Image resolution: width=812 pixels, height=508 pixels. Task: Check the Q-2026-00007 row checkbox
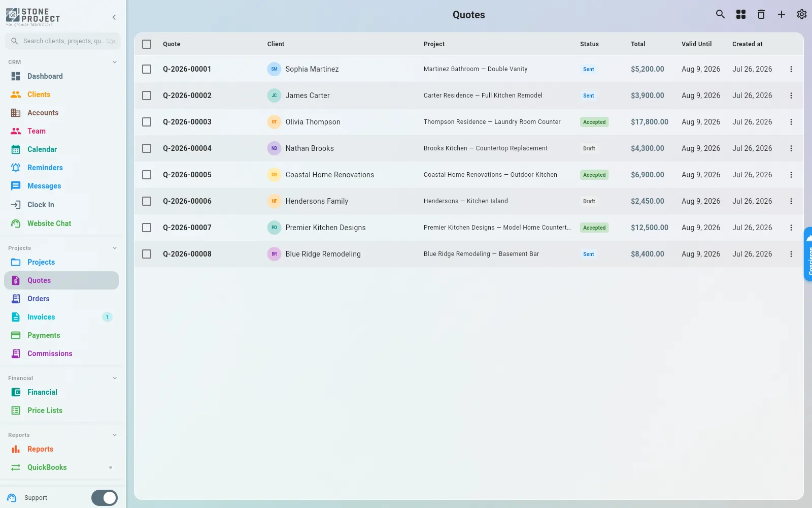tap(147, 228)
